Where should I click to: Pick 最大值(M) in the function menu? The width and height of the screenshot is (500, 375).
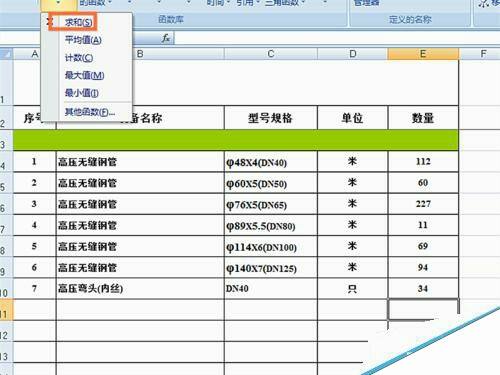click(85, 75)
